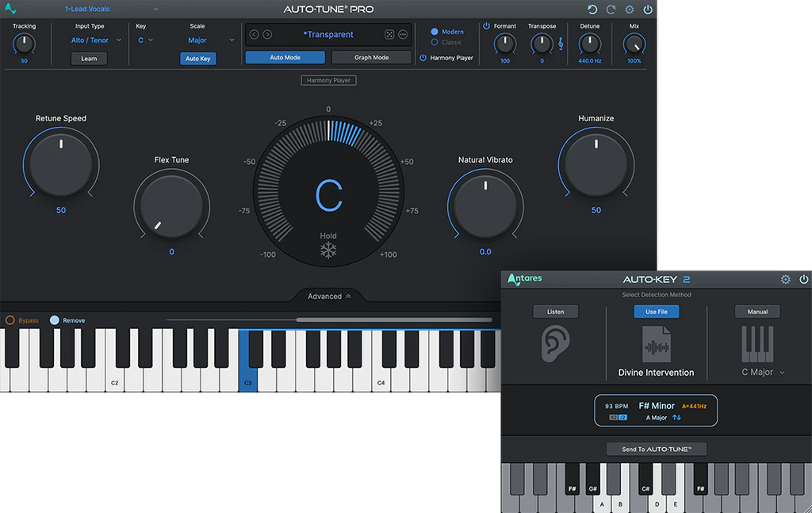Toggle the Formant power button
The width and height of the screenshot is (812, 513).
coord(486,26)
